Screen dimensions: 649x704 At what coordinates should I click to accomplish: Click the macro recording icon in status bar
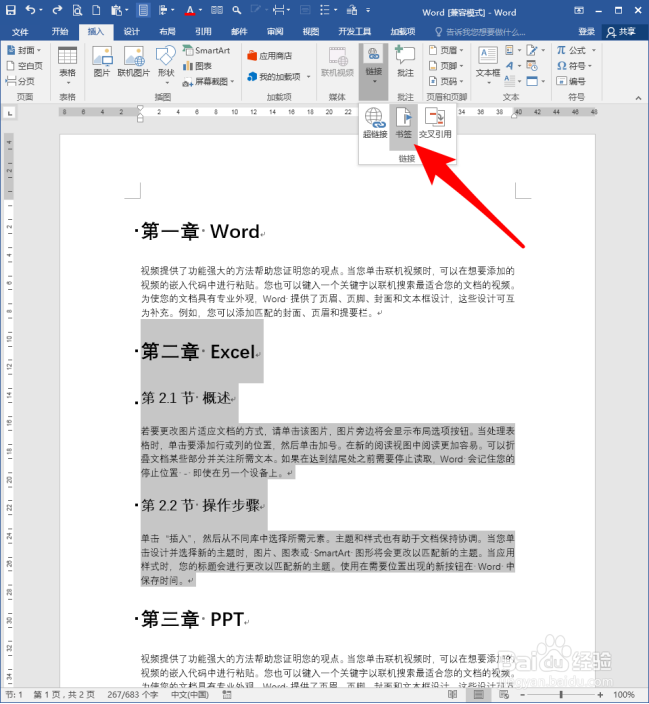[x=227, y=695]
